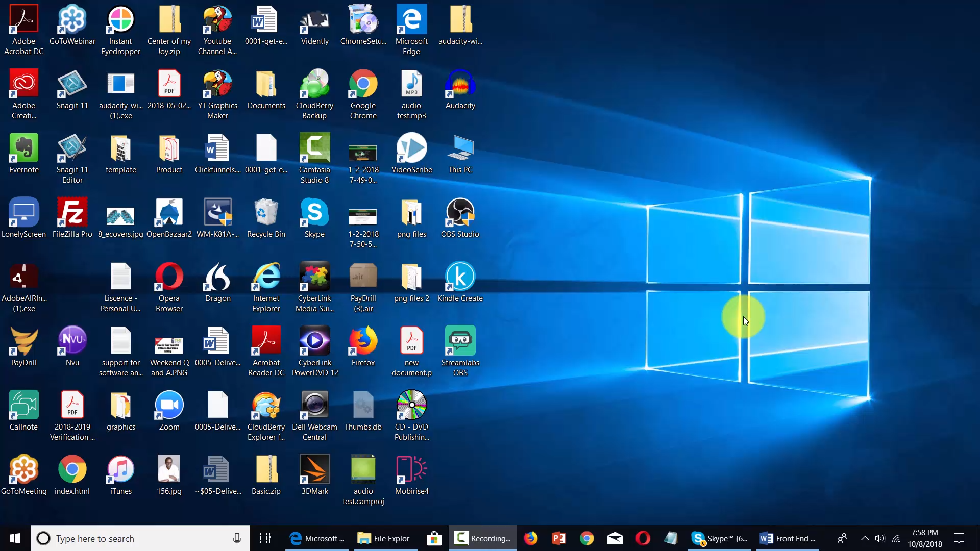
Task: Launch Google Chrome desktop shortcut
Action: tap(363, 94)
